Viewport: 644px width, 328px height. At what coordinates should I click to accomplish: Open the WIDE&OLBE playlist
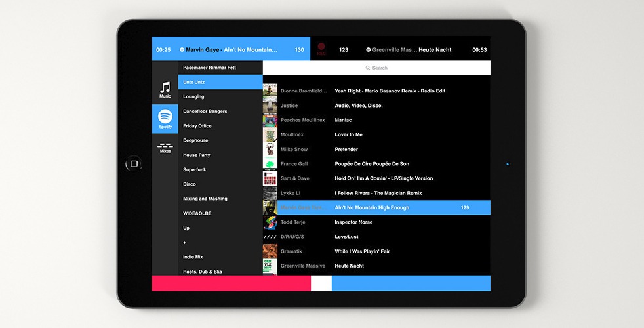coord(220,213)
